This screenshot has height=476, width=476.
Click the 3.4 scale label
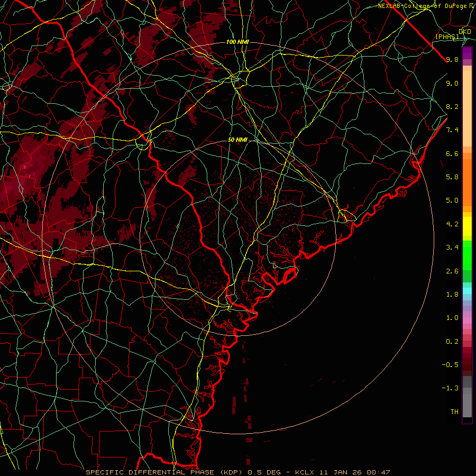coord(452,248)
